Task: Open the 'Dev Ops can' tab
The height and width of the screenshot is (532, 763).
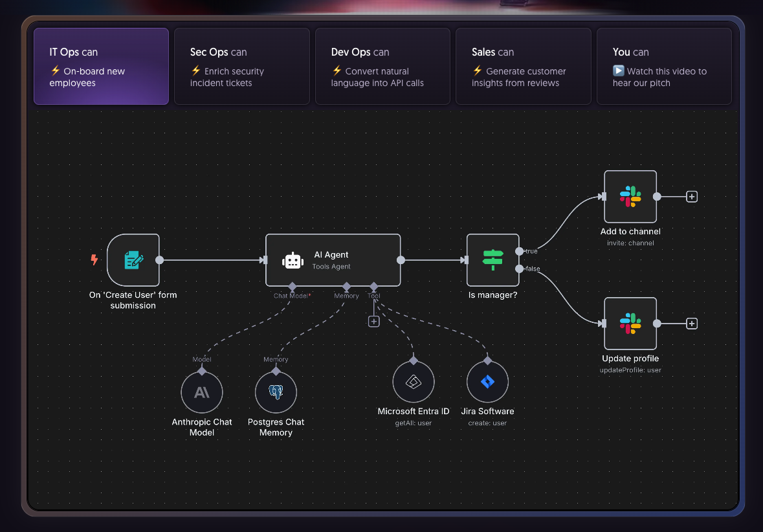Action: (x=382, y=65)
